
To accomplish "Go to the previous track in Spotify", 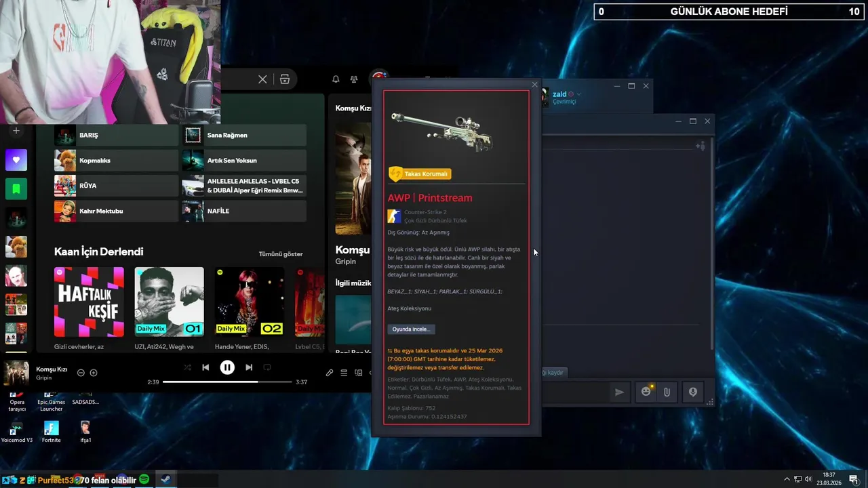I will (205, 367).
